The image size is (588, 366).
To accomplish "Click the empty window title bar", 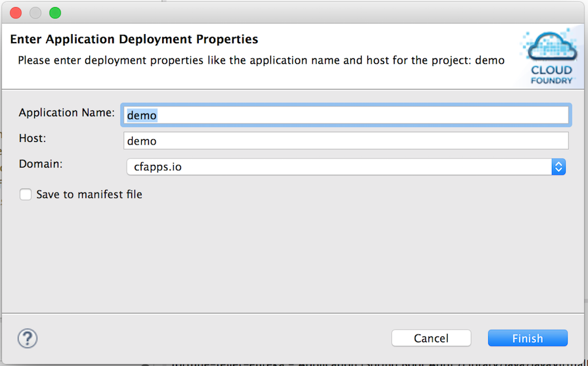I will pos(295,12).
